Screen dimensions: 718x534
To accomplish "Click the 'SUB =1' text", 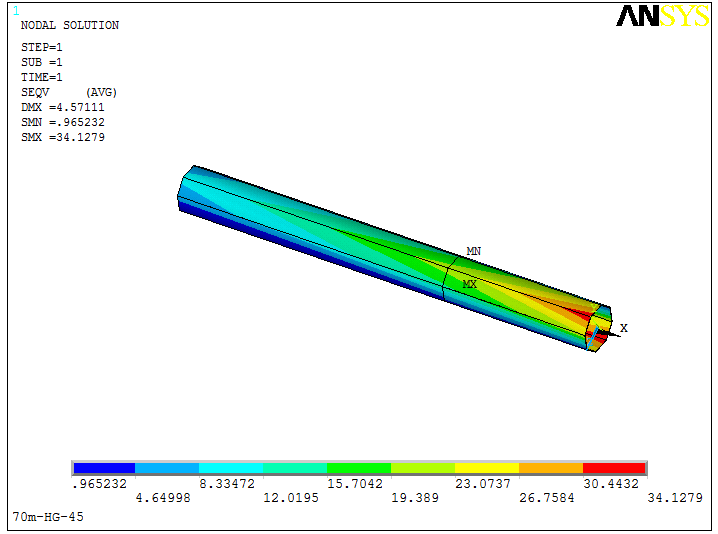I will 41,62.
